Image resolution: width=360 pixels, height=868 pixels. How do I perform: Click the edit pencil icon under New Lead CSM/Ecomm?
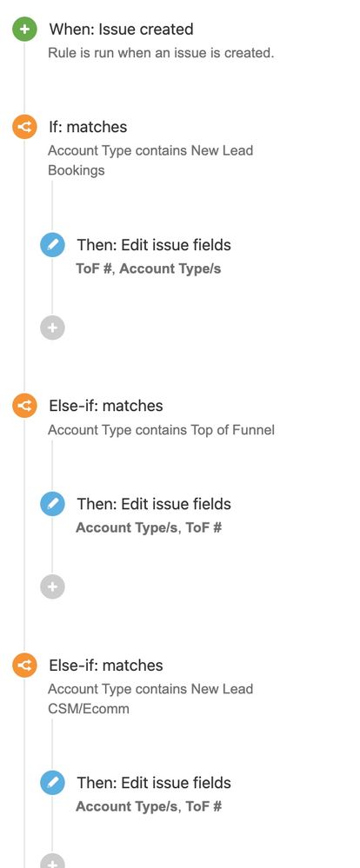coord(53,783)
